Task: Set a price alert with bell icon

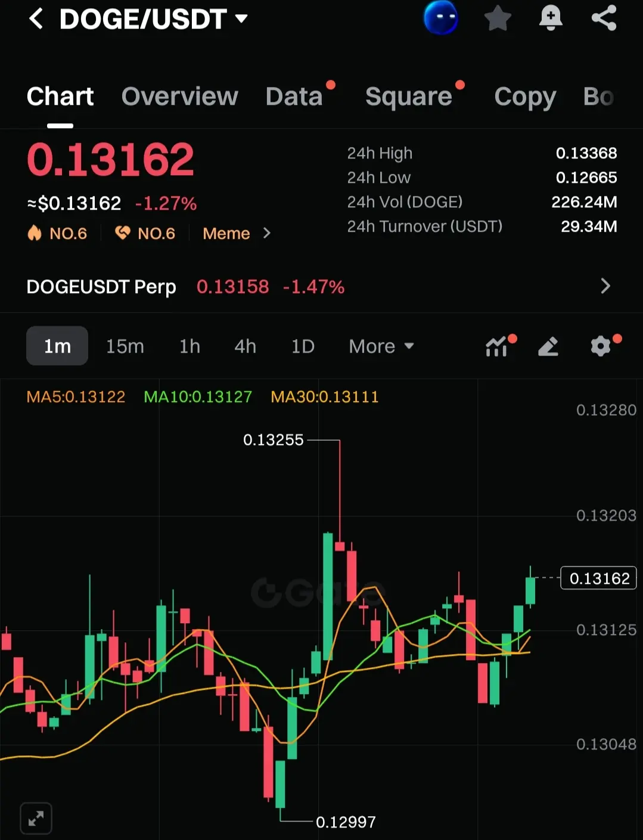Action: tap(551, 18)
